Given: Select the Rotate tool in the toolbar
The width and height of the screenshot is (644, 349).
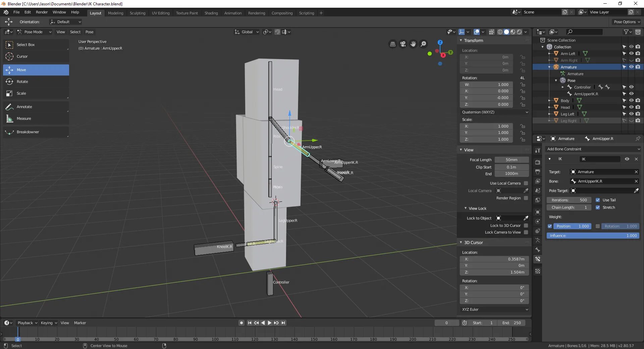Looking at the screenshot, I should [22, 82].
